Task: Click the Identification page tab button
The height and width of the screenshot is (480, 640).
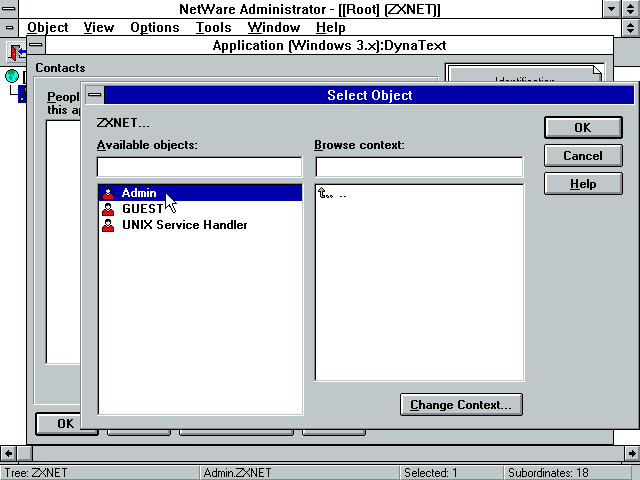Action: pyautogui.click(x=524, y=73)
